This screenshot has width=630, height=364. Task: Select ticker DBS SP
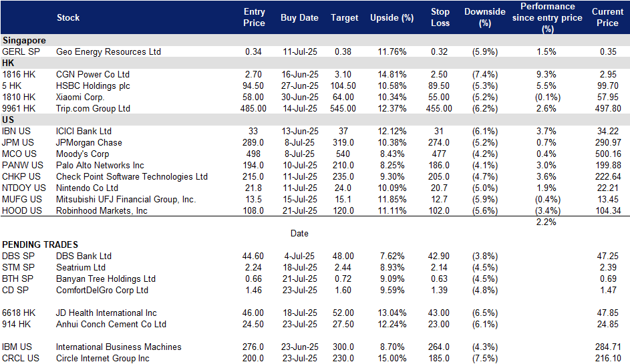coord(19,256)
